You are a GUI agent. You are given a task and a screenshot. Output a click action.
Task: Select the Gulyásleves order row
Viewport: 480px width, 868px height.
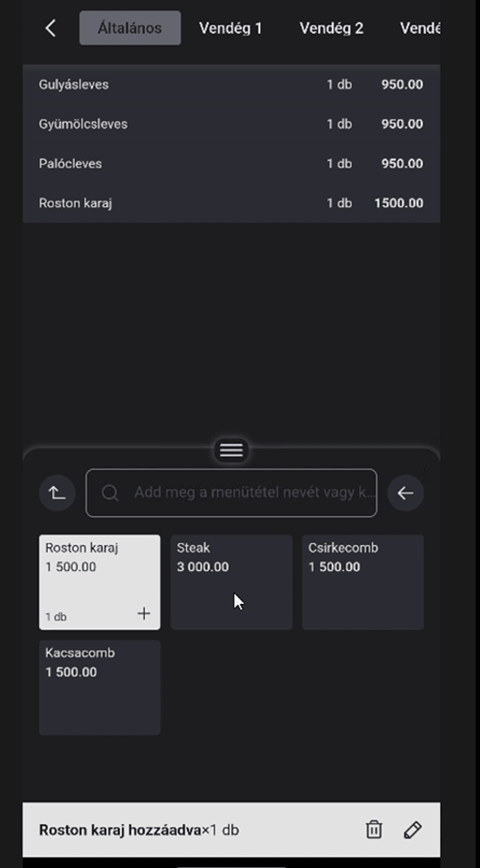(231, 84)
